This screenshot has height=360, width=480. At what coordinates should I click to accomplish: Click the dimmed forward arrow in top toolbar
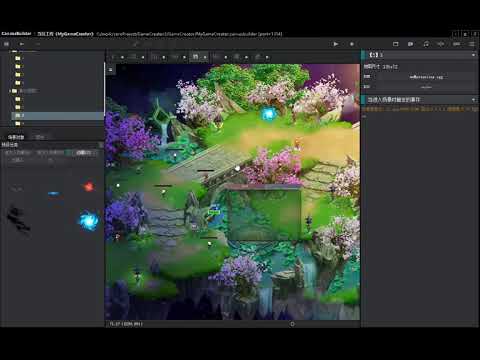38,44
